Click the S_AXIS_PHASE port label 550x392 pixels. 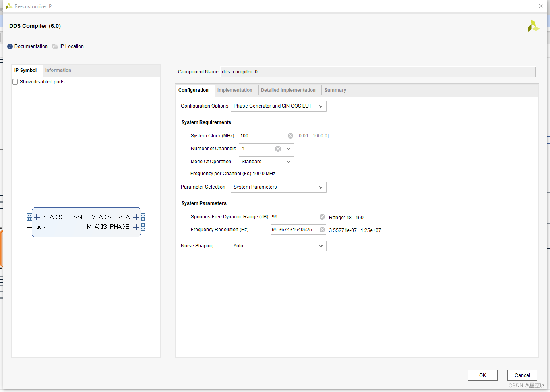coord(64,217)
